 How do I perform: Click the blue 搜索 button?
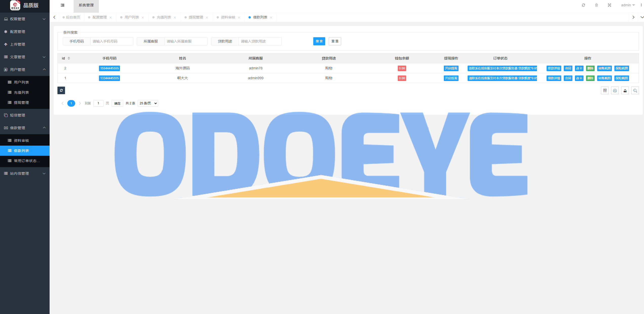319,41
